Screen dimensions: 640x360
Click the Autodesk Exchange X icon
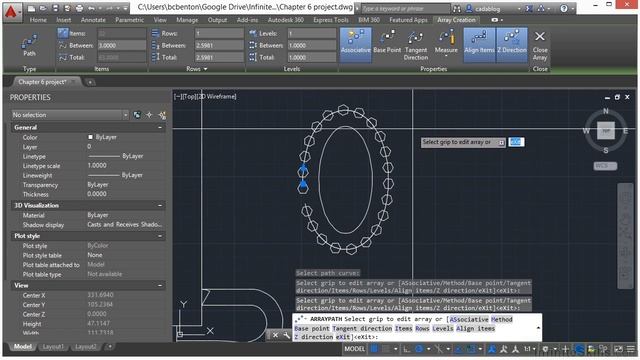click(529, 8)
